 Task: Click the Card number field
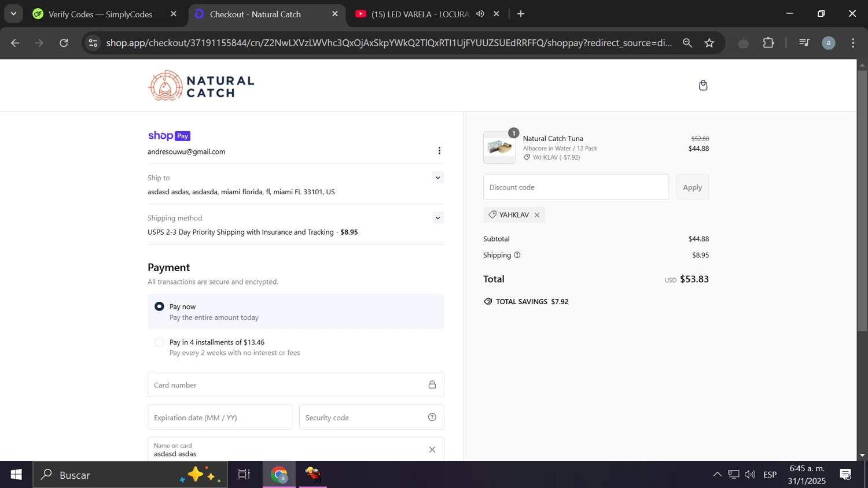pyautogui.click(x=296, y=385)
